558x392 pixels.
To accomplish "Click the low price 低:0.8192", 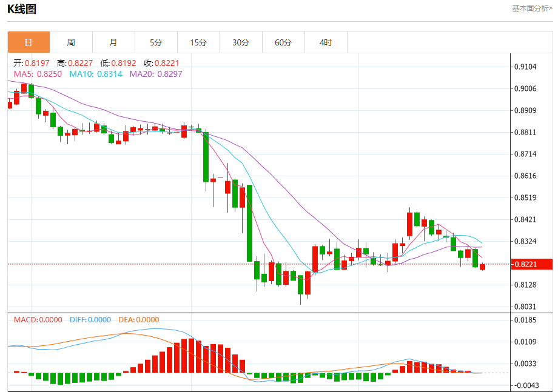I will pyautogui.click(x=118, y=63).
